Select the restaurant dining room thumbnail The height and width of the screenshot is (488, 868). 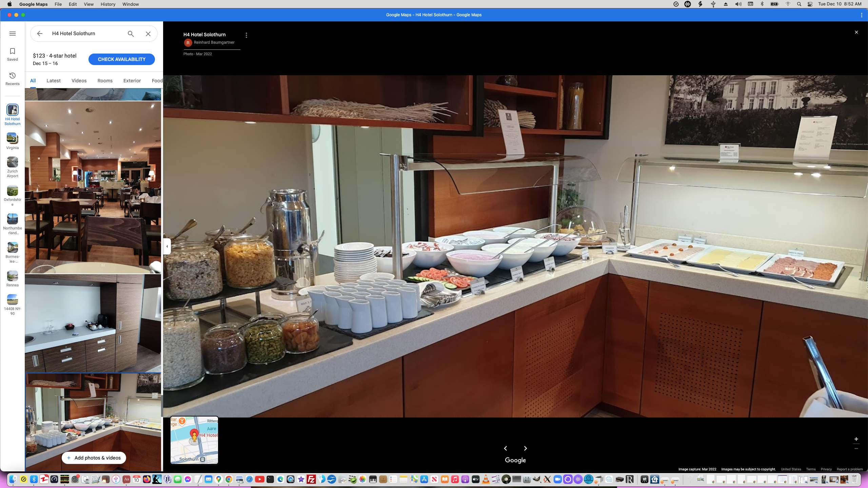coord(93,187)
